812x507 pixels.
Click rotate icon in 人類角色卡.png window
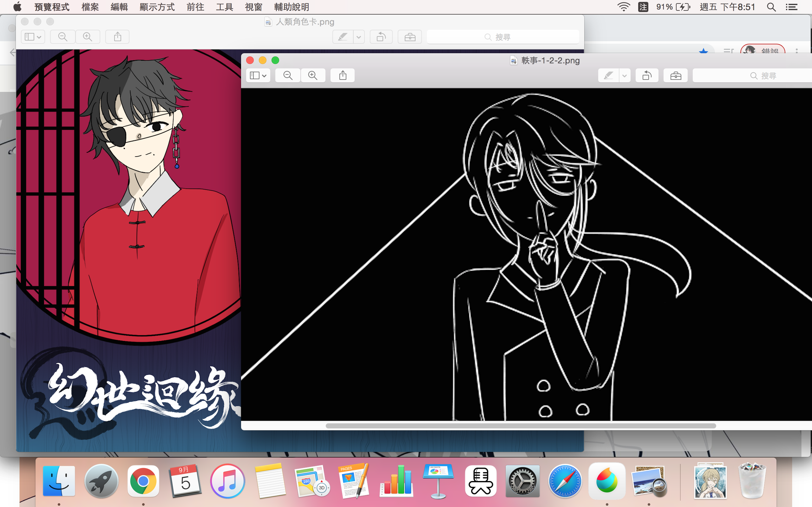tap(381, 37)
